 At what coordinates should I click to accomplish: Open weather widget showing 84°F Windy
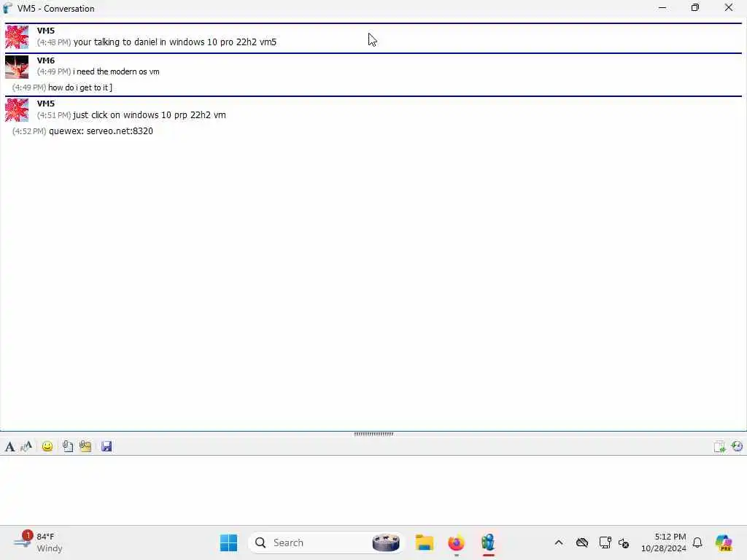(38, 542)
